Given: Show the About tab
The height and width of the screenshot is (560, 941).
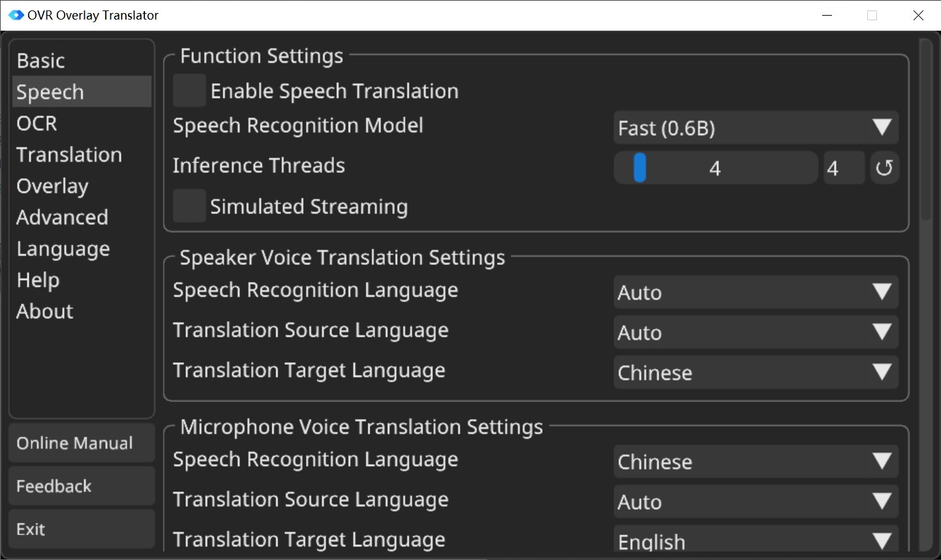Looking at the screenshot, I should (82, 311).
